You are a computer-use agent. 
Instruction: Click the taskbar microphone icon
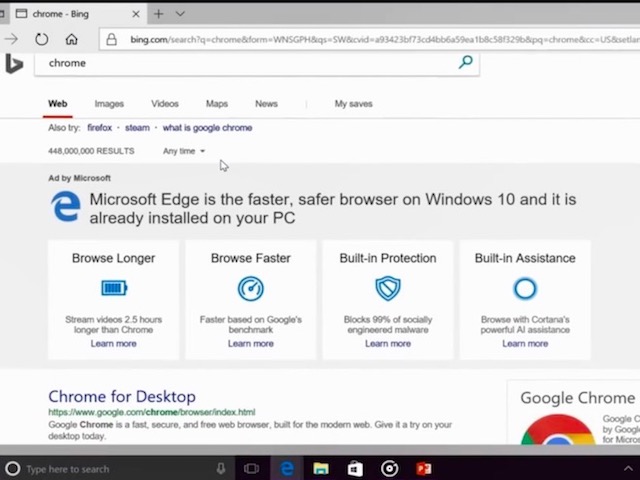tap(221, 469)
